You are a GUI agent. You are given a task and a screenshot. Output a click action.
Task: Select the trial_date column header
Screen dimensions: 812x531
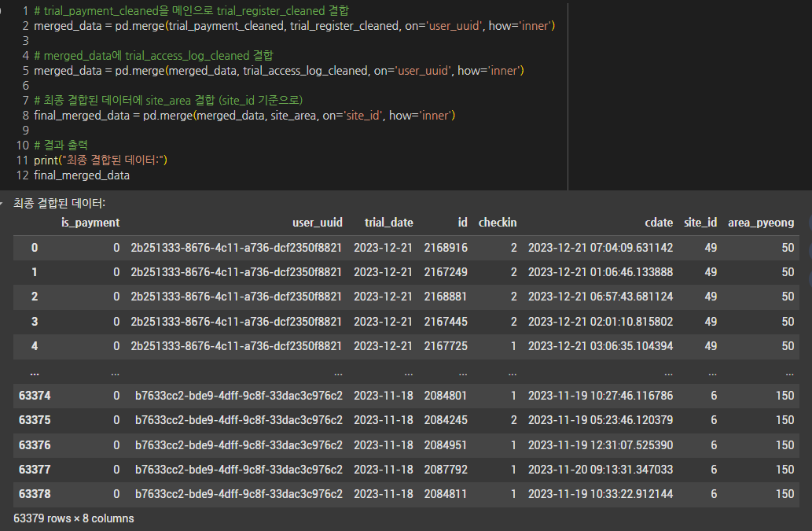(389, 223)
